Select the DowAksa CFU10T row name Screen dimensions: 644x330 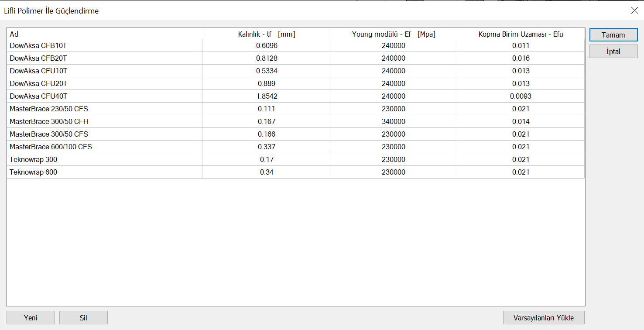pos(38,71)
